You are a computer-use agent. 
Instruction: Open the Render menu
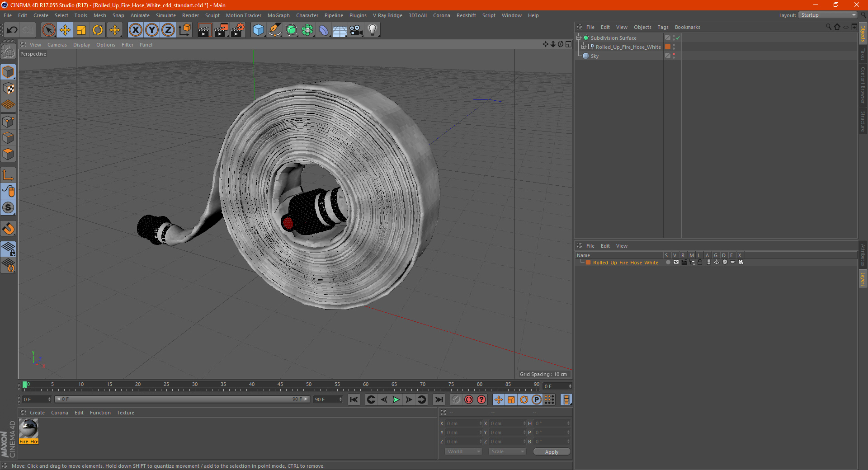[190, 15]
